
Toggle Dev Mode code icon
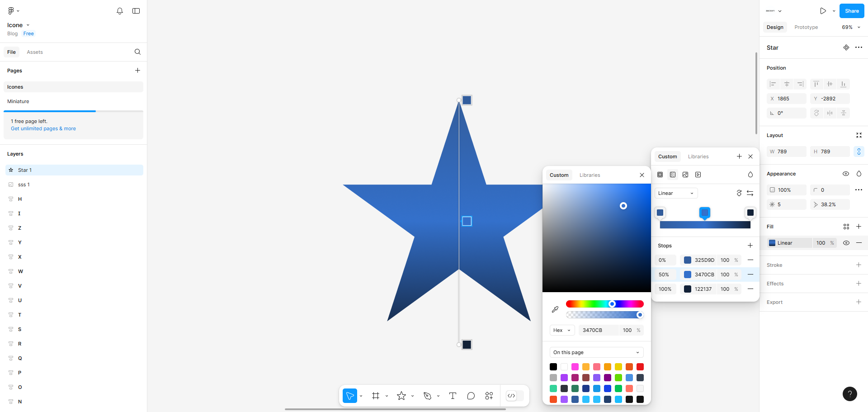click(511, 396)
